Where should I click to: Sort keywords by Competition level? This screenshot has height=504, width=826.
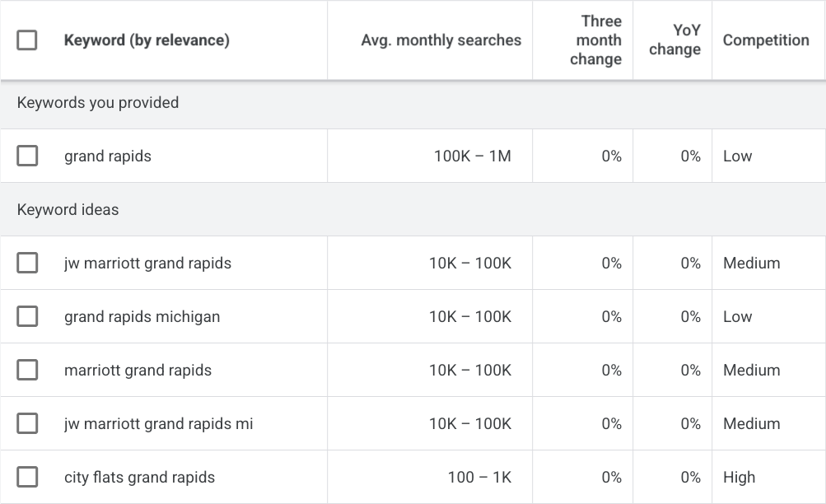(x=766, y=40)
